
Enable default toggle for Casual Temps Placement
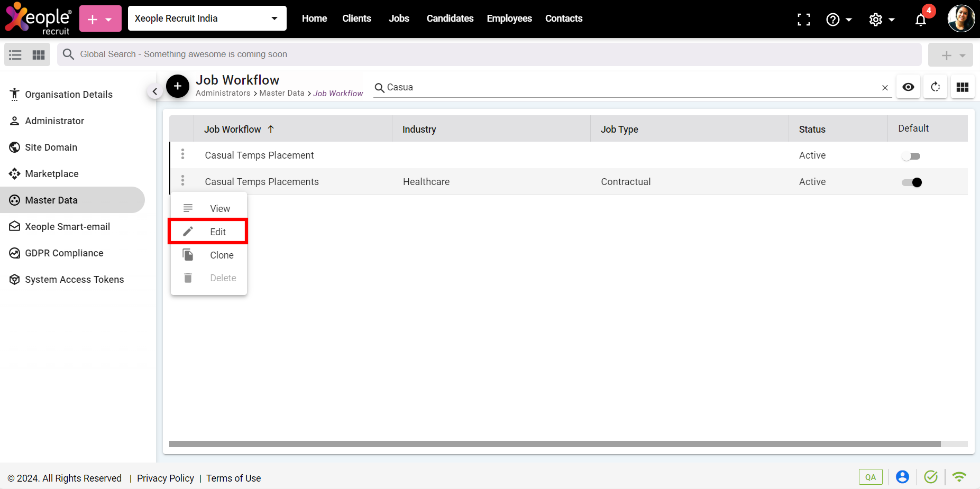911,156
